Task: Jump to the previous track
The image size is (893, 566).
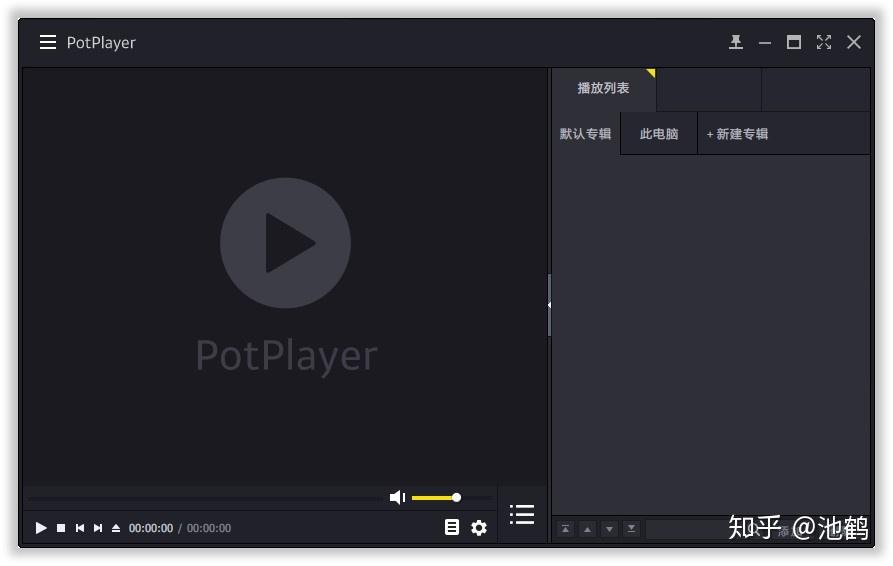Action: (x=80, y=528)
